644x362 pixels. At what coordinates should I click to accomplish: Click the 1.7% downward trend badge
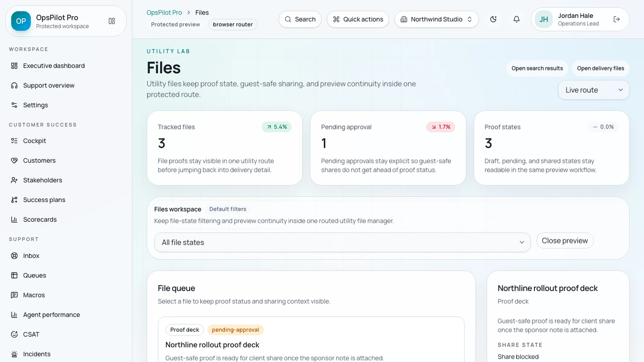pyautogui.click(x=441, y=127)
